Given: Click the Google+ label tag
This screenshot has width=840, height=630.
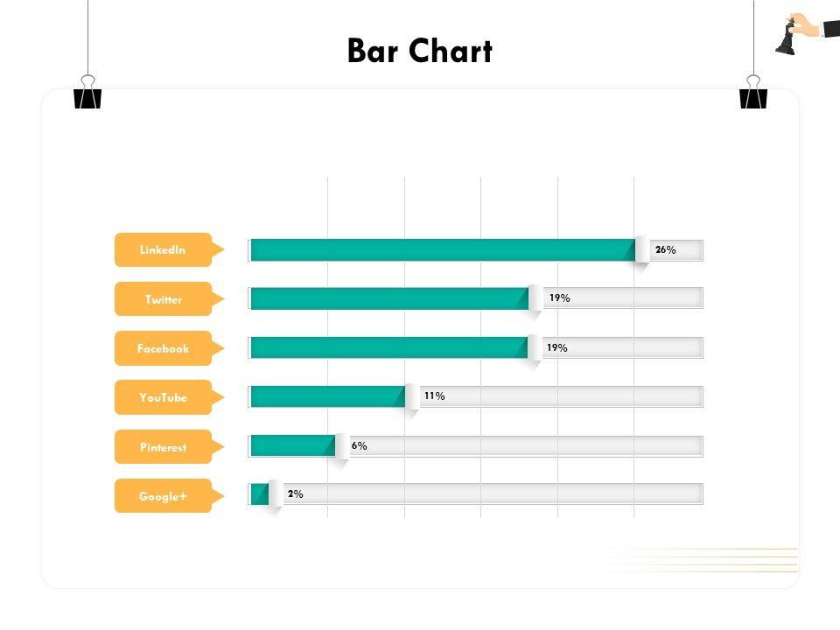Looking at the screenshot, I should [x=163, y=496].
